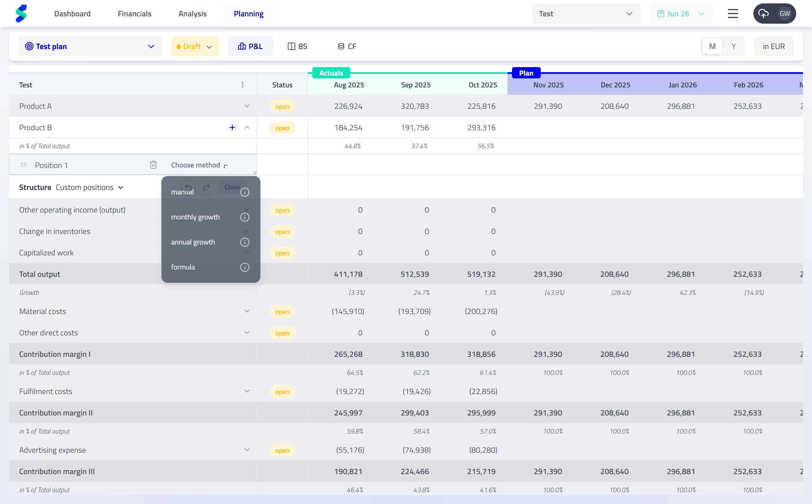This screenshot has width=812, height=504.
Task: Open the Draft status dropdown
Action: pyautogui.click(x=195, y=46)
